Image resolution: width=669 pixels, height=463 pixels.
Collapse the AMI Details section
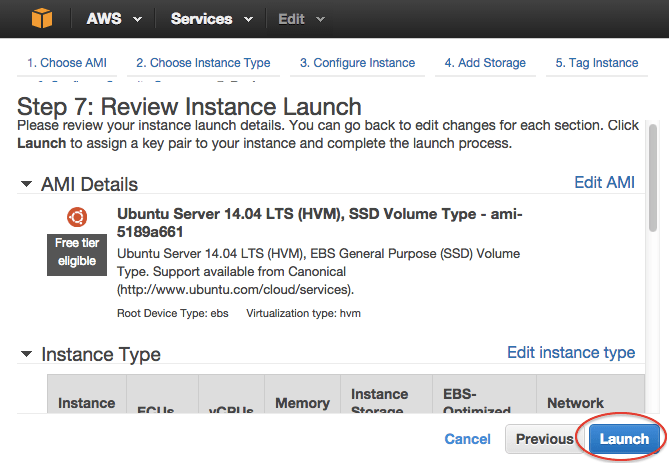tap(26, 184)
